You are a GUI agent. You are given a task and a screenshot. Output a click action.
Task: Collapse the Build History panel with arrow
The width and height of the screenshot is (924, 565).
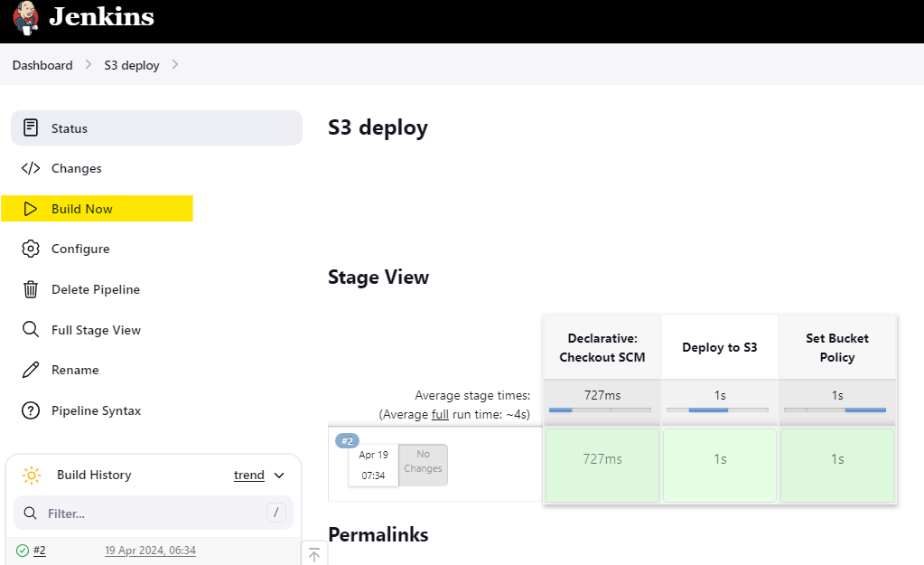(313, 552)
